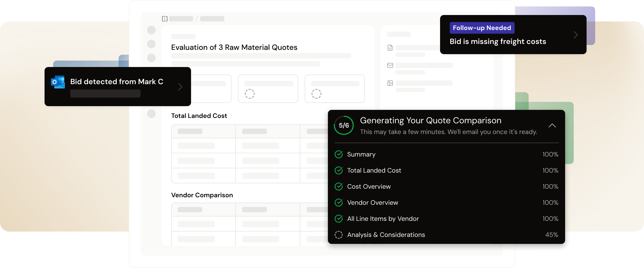The image size is (644, 268).
Task: Select the second breadcrumb segment
Action: coord(212,19)
